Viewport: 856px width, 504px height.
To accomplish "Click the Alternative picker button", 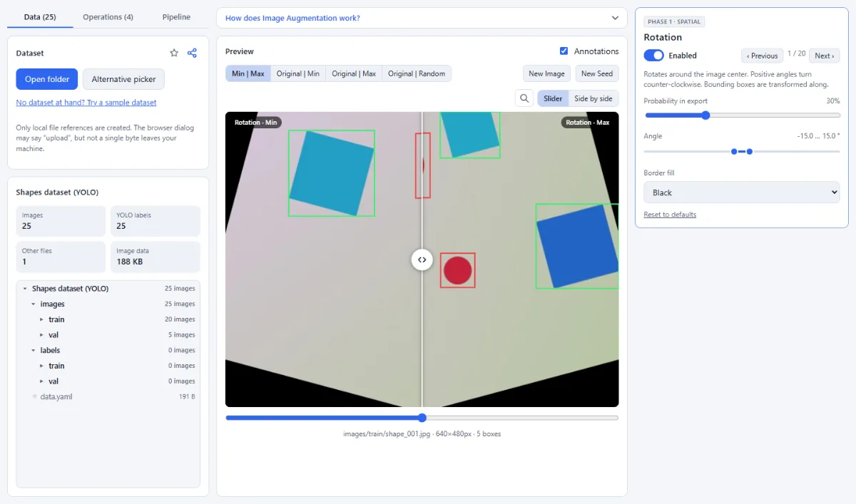I will click(x=124, y=79).
